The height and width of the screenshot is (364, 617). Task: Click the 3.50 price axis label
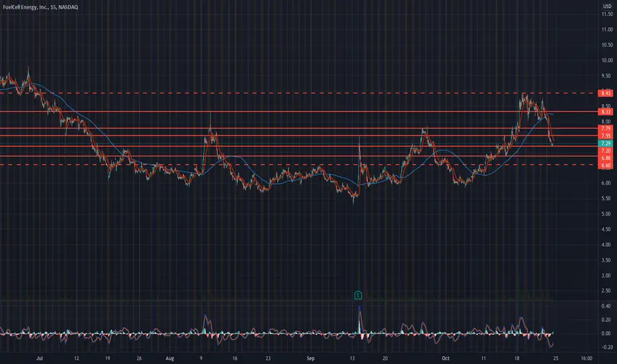[x=607, y=259]
